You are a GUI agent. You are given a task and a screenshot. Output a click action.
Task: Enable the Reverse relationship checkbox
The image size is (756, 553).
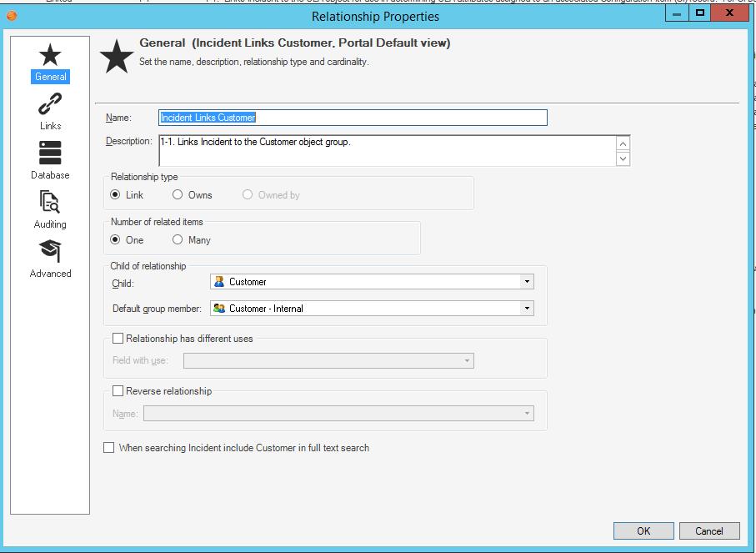[118, 390]
